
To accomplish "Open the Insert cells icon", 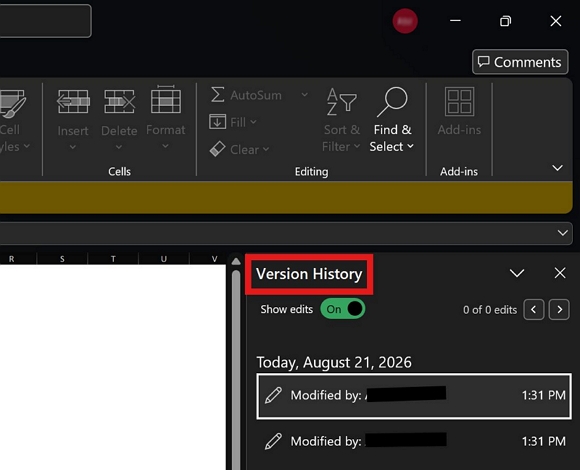I will tap(73, 101).
